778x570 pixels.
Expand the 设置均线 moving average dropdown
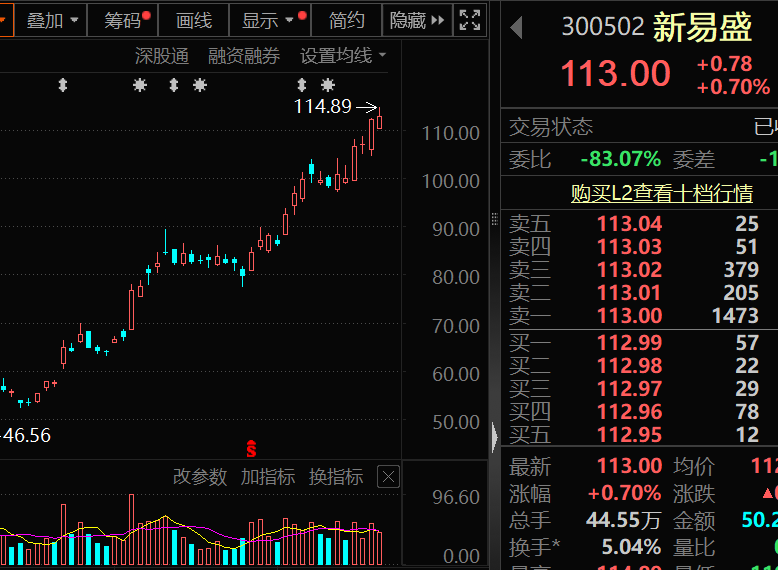point(343,57)
